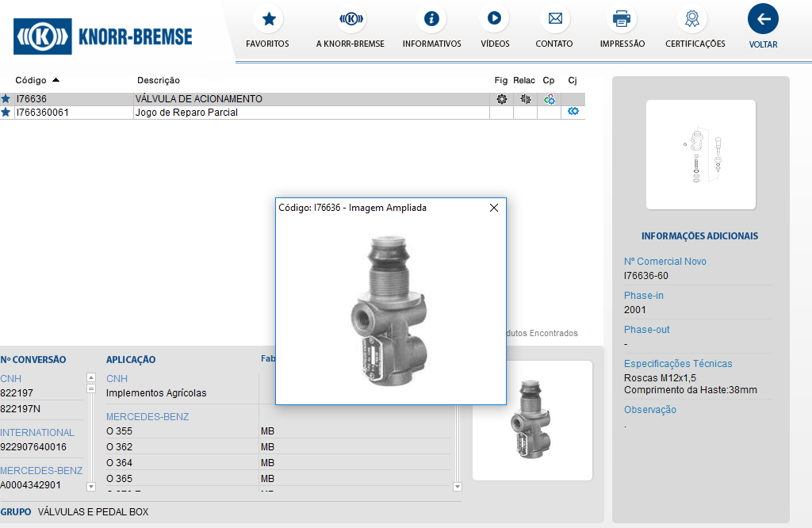Open the Relac icon for I76636

(525, 99)
